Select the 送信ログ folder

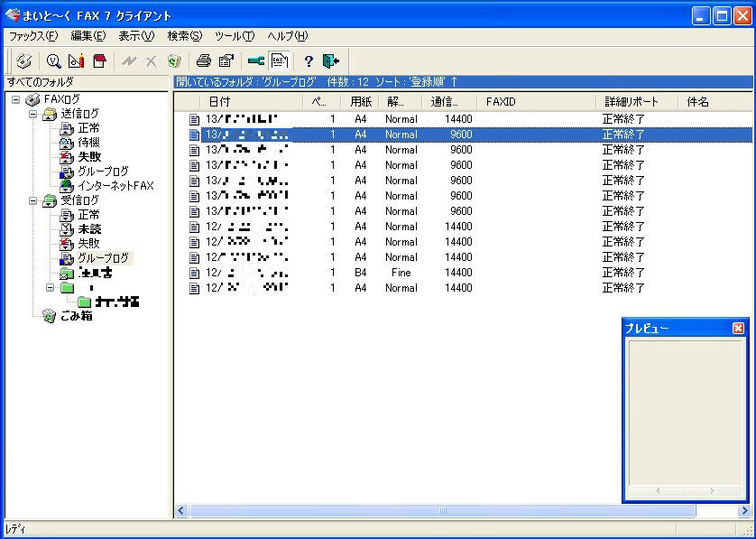pos(79,115)
